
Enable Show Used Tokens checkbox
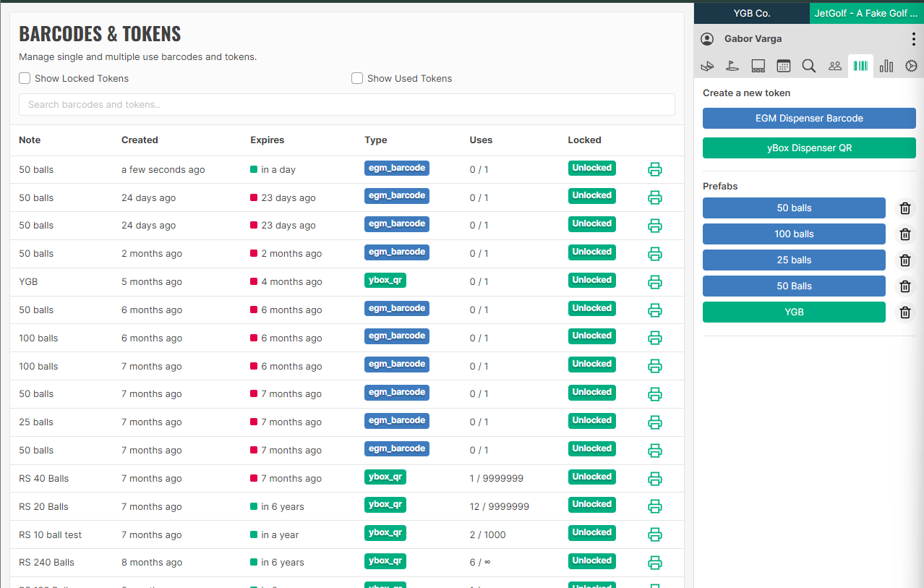click(357, 78)
